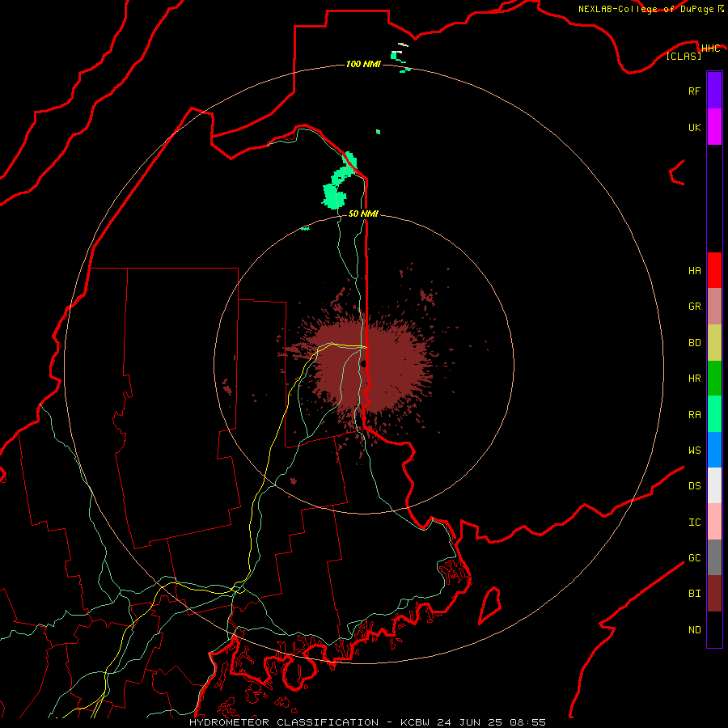Click the brown BI legend swatch
Viewport: 728px width, 728px height.
714,594
